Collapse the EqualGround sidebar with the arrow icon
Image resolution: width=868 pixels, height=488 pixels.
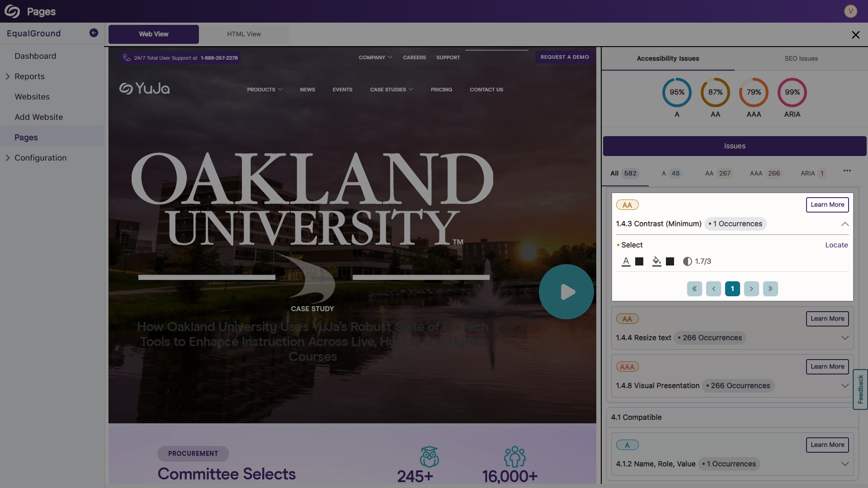94,33
